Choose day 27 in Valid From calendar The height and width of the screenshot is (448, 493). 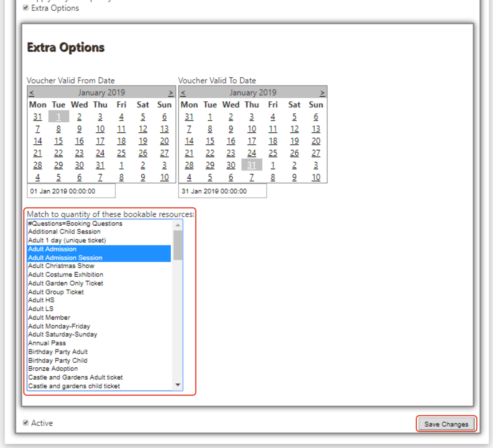(x=164, y=153)
